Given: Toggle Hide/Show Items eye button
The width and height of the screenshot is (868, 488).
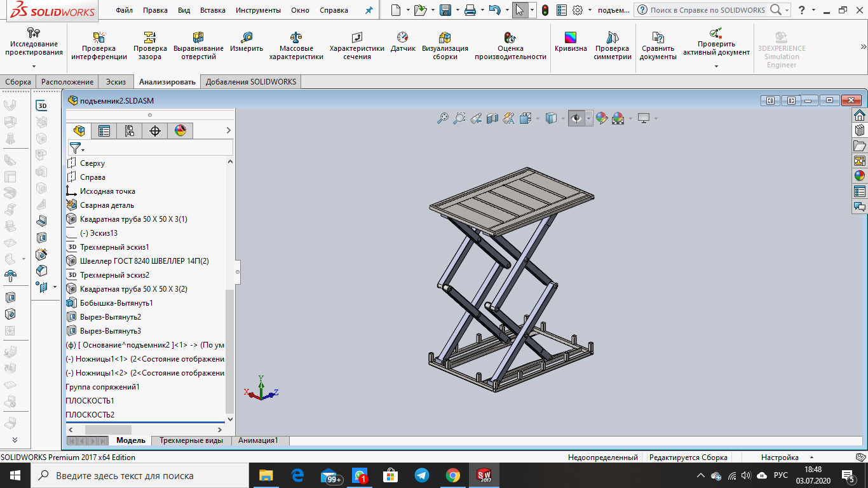Looking at the screenshot, I should [576, 118].
